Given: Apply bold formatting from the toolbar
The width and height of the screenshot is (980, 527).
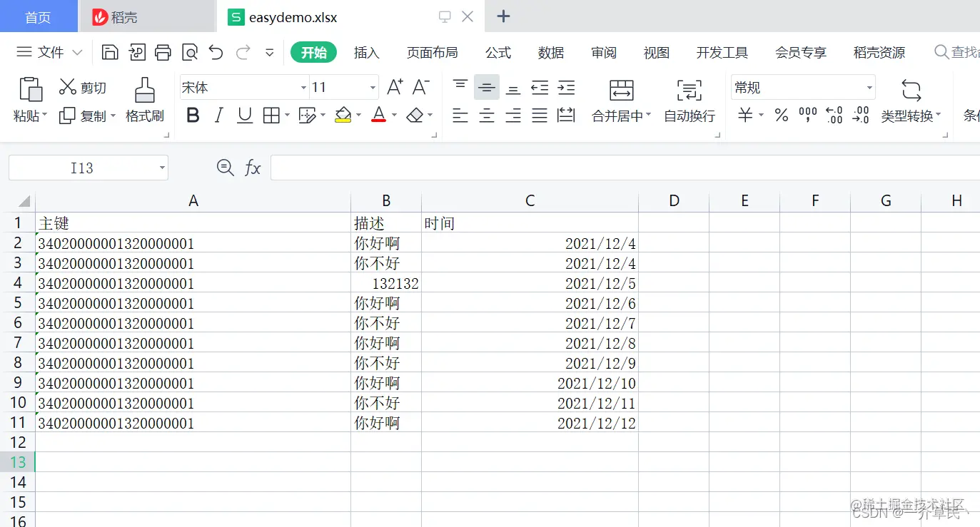Looking at the screenshot, I should tap(192, 115).
